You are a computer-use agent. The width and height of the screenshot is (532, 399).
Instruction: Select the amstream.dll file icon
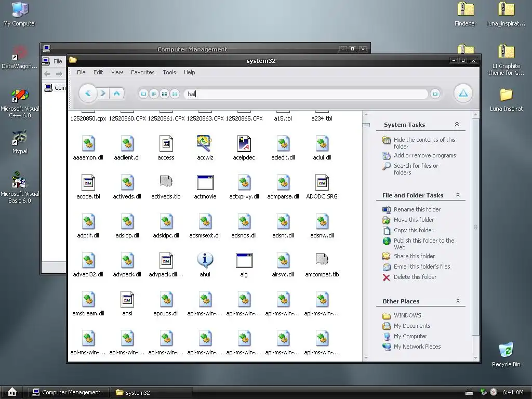pyautogui.click(x=88, y=299)
